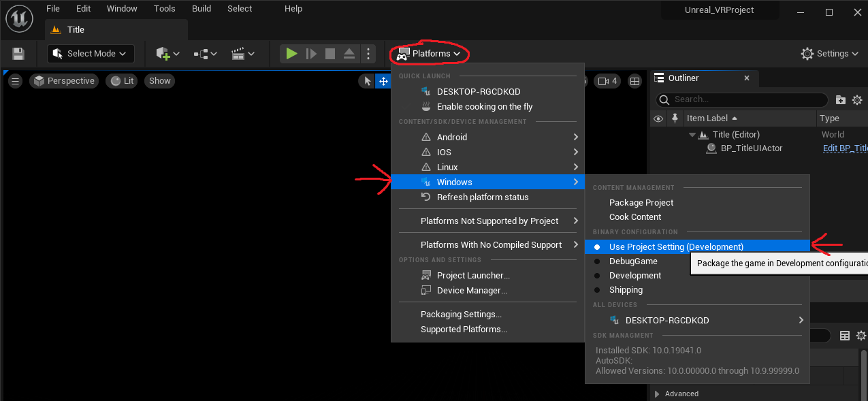This screenshot has width=868, height=401.
Task: Expand Platforms Not Supported by Project
Action: pyautogui.click(x=487, y=221)
